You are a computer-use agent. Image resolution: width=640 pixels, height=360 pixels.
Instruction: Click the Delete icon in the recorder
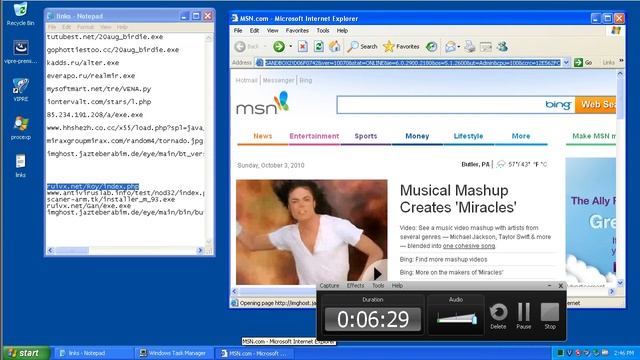pyautogui.click(x=498, y=316)
